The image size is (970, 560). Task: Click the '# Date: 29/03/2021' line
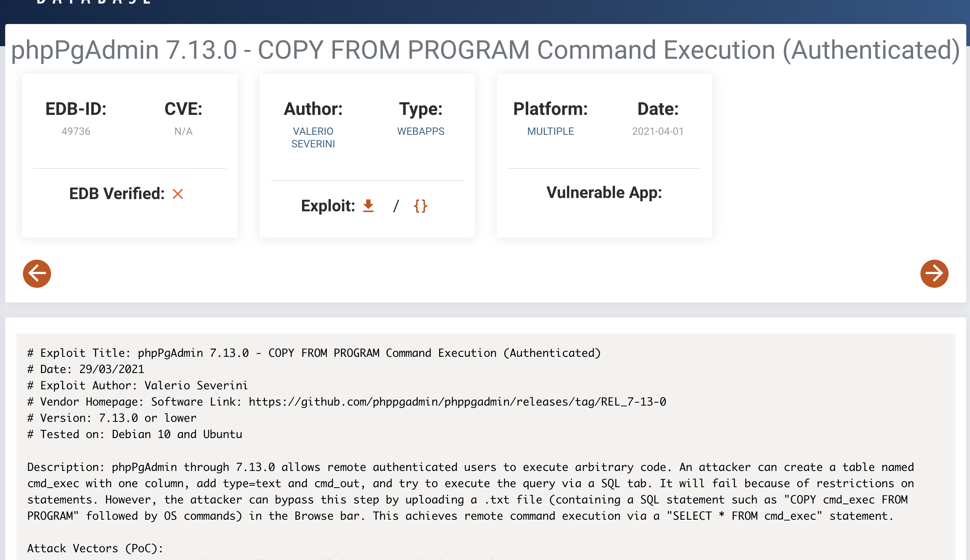(86, 369)
